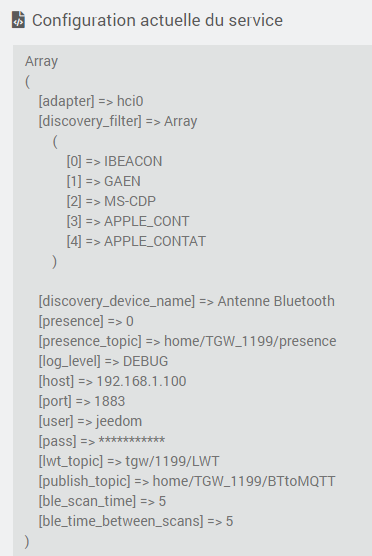This screenshot has width=372, height=556.
Task: Click the masked [pass] value line
Action: (102, 441)
